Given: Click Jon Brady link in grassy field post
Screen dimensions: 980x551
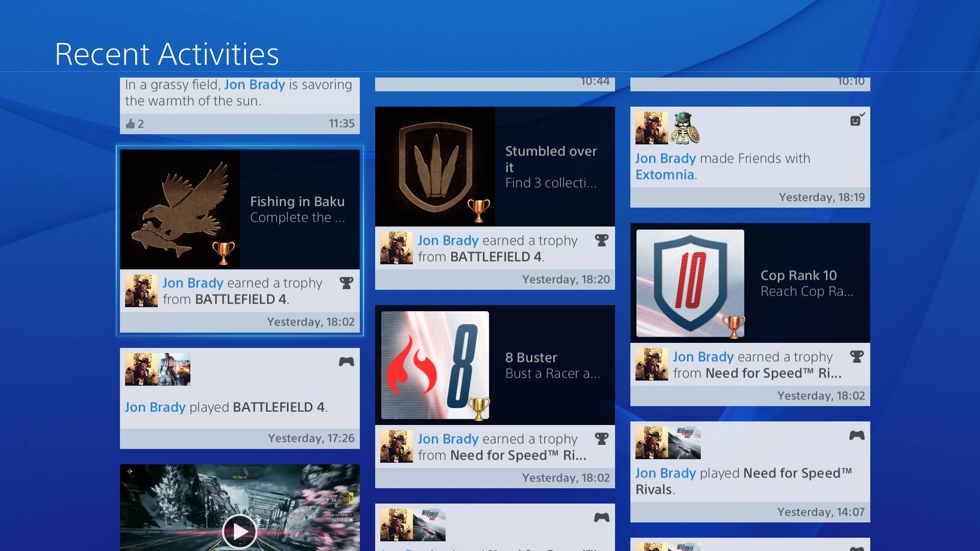Looking at the screenshot, I should point(255,85).
